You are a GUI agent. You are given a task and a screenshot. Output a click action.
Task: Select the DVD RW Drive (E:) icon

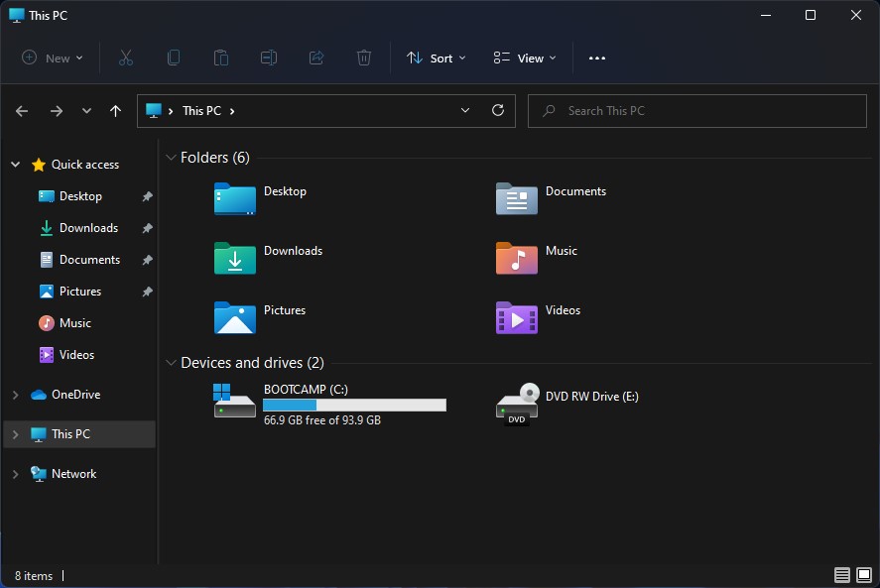point(517,404)
